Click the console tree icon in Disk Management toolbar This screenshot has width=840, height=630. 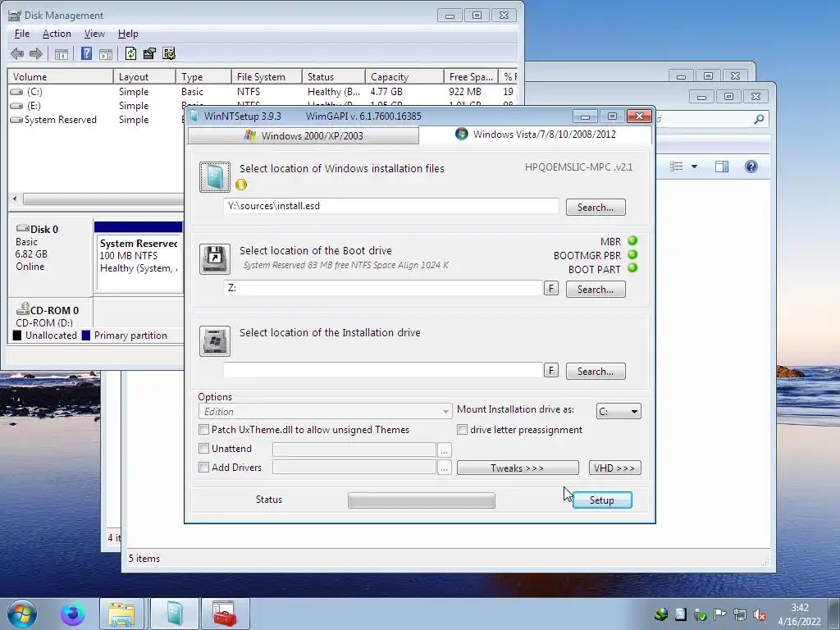[x=62, y=53]
